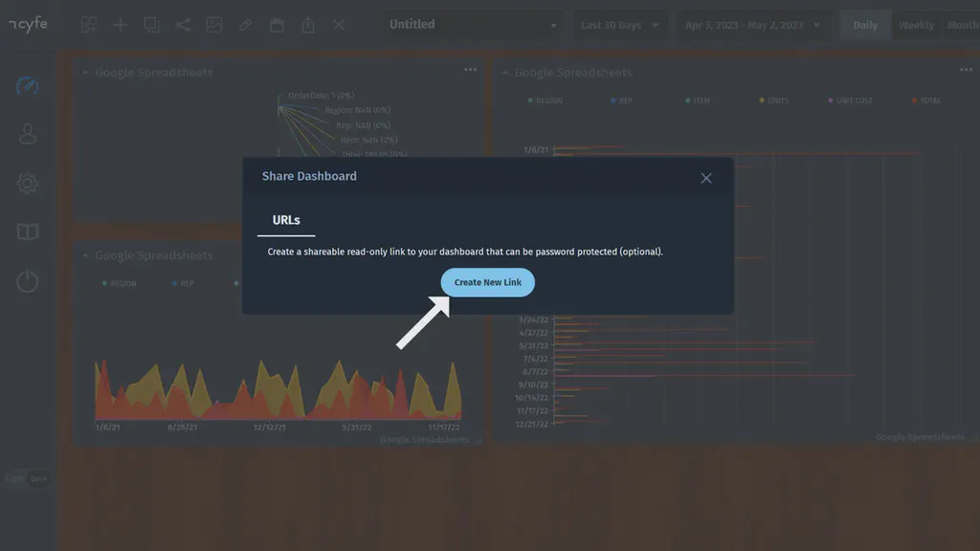
Task: Open the Settings gear in the sidebar
Action: coord(26,184)
